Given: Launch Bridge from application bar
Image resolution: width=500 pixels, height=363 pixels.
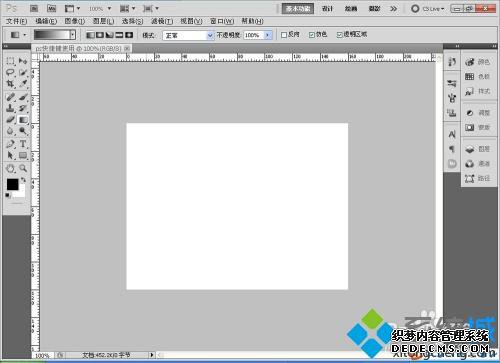Looking at the screenshot, I should coord(34,8).
